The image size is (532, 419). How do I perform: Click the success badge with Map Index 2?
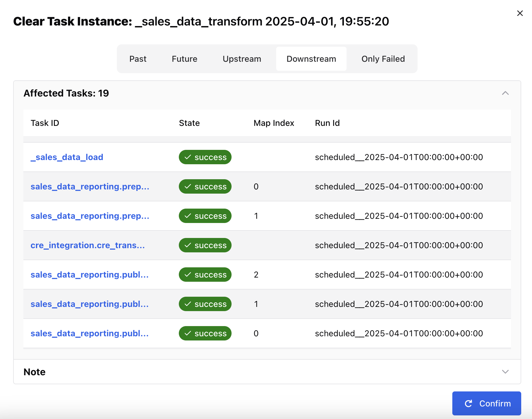(205, 275)
